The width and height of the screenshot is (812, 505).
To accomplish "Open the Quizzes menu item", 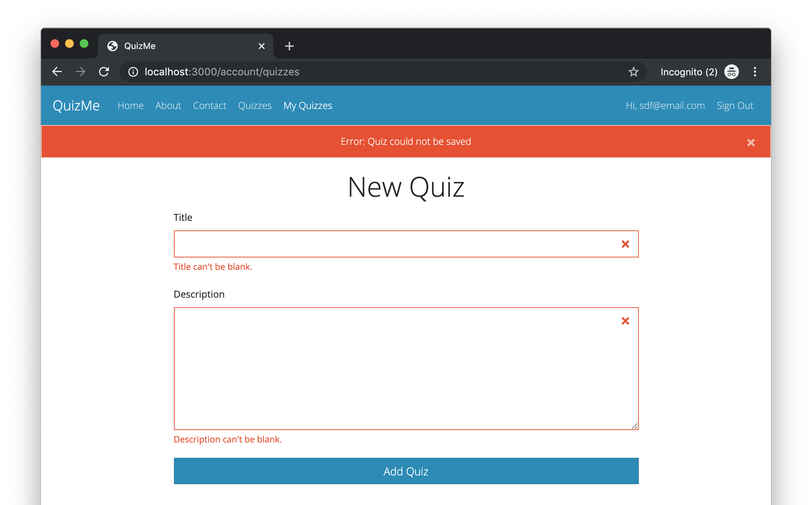I will 255,105.
